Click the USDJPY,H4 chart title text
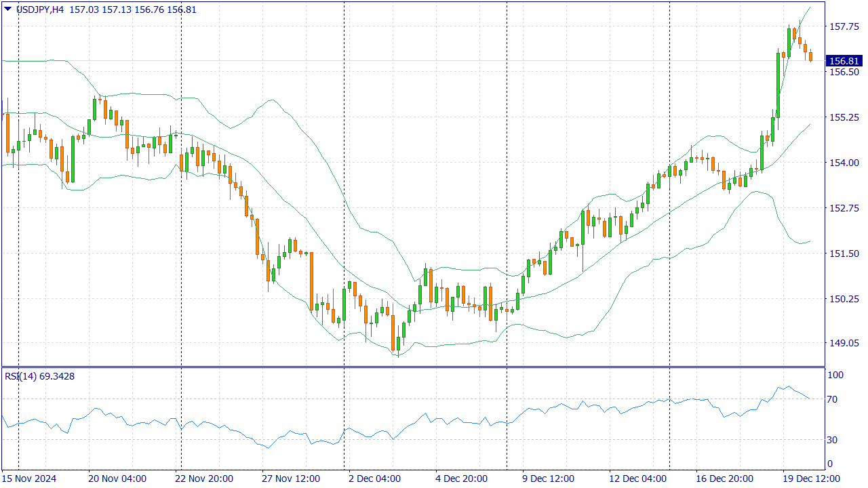 tap(41, 9)
